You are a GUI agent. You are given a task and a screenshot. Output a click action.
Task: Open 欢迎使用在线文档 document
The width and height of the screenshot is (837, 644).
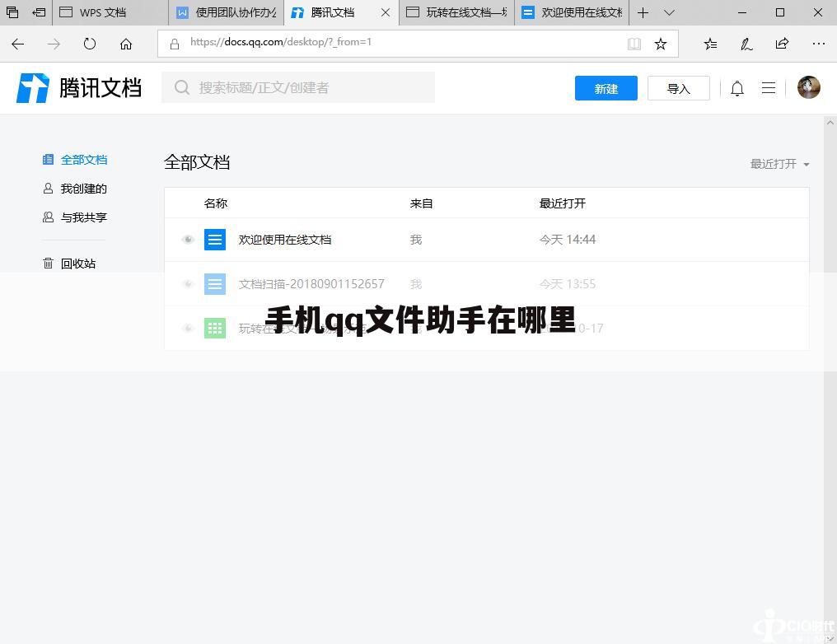284,240
